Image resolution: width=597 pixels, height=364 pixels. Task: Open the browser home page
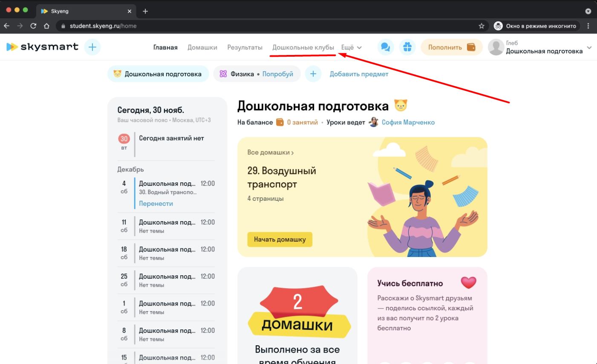coord(46,26)
